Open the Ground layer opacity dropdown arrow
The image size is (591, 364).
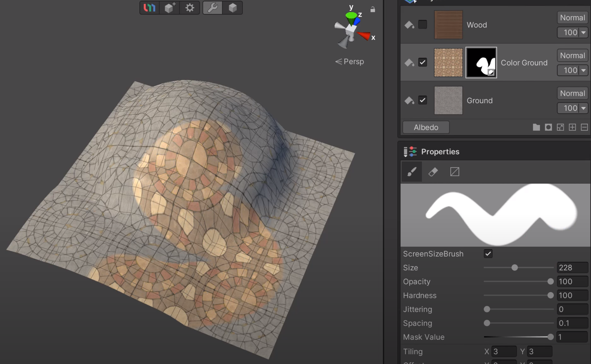coord(583,108)
